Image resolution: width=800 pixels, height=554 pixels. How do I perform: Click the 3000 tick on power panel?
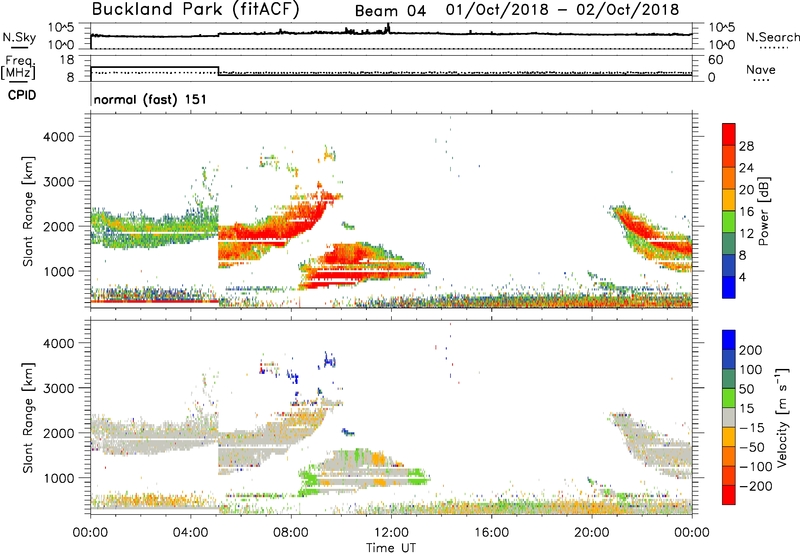point(59,182)
